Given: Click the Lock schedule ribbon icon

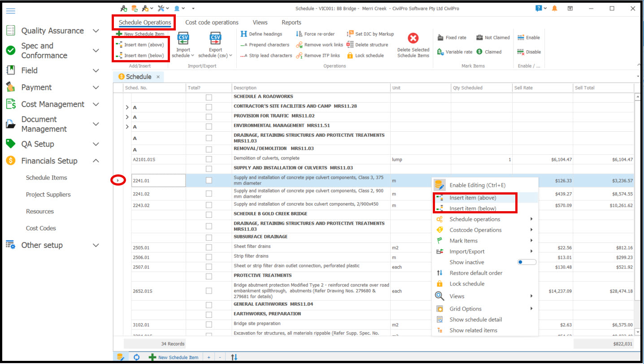Looking at the screenshot, I should tap(350, 56).
